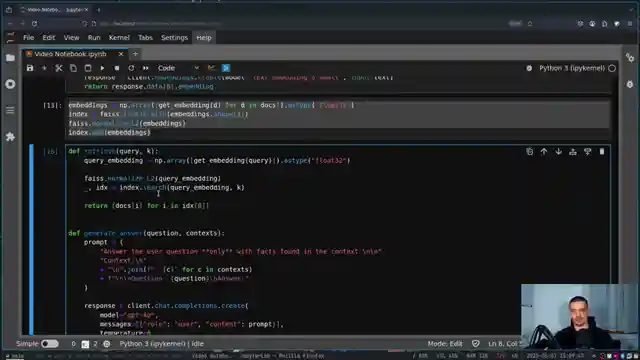640x360 pixels.
Task: Click the Firefox taskbar entry at bottom
Action: point(258,356)
